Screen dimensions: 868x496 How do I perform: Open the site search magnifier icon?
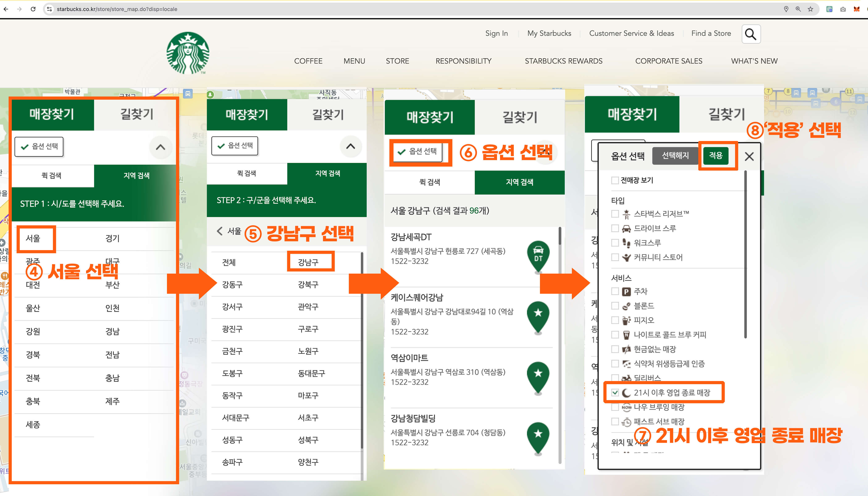tap(751, 34)
